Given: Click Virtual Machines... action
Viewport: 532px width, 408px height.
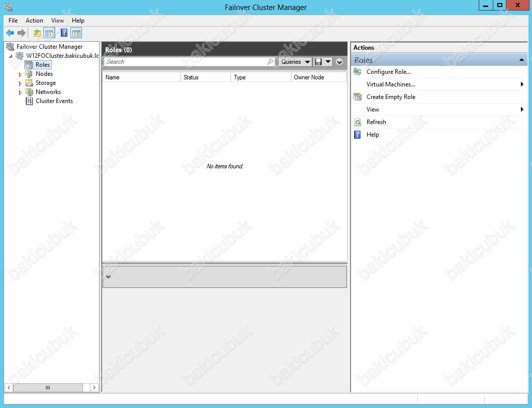Looking at the screenshot, I should (391, 84).
